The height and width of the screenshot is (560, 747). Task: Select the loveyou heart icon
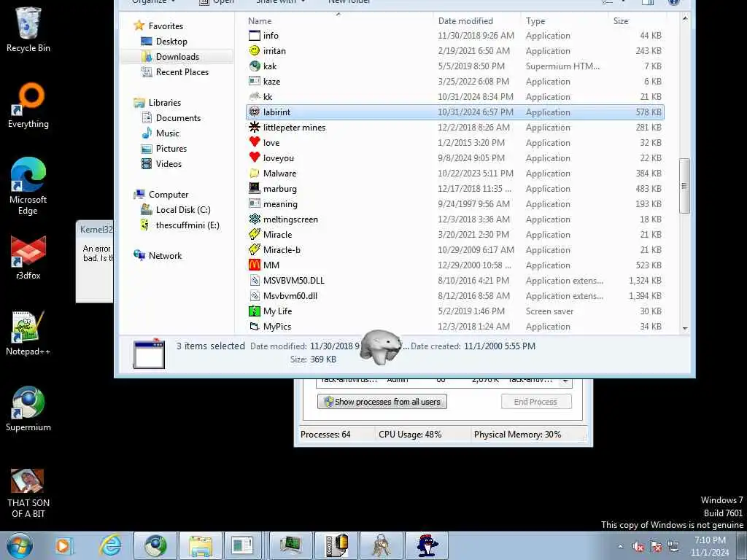[255, 157]
